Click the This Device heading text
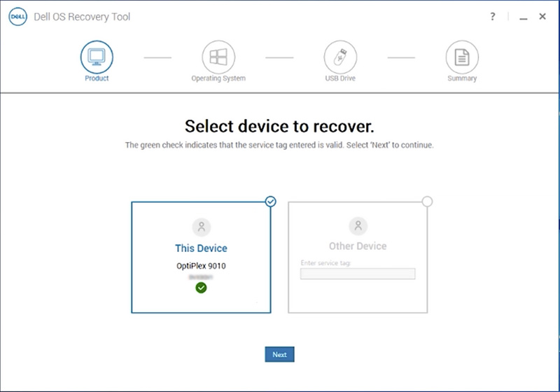The image size is (560, 392). point(201,248)
